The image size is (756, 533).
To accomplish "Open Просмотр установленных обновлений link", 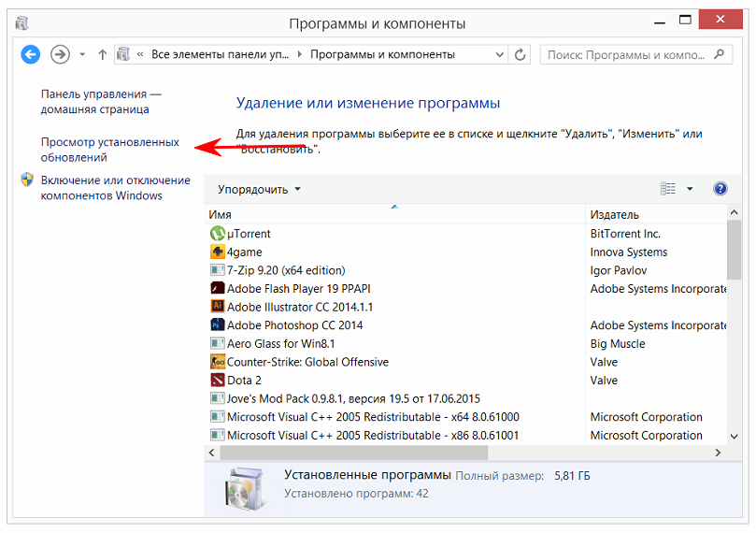I will pyautogui.click(x=109, y=150).
